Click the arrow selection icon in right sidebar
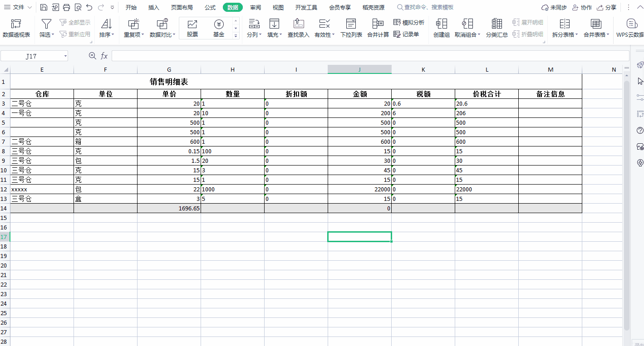 tap(640, 81)
